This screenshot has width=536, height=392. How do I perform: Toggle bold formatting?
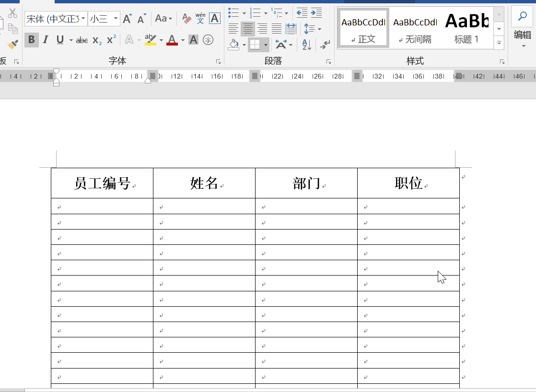[x=31, y=40]
